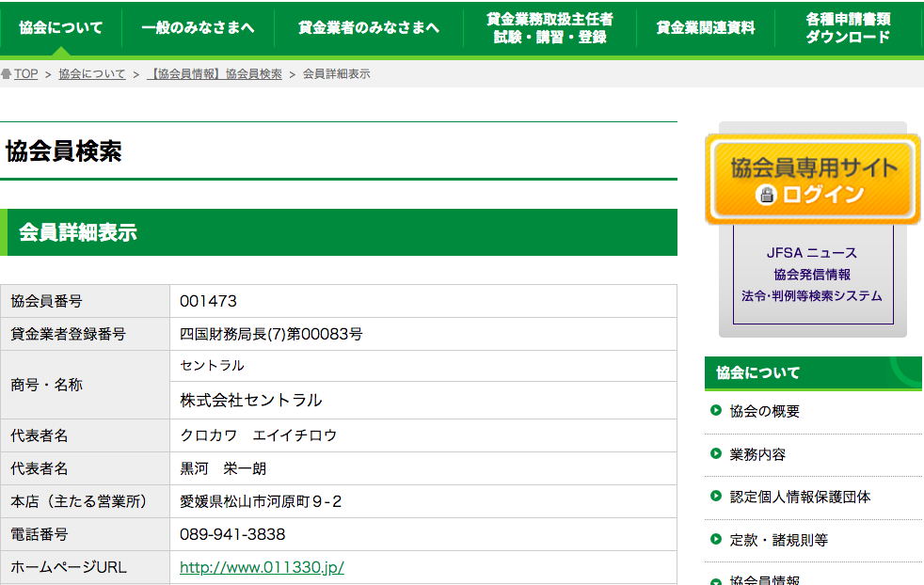Open 法令・判例等検索システム link
Viewport: 924px width, 585px height.
pos(812,296)
